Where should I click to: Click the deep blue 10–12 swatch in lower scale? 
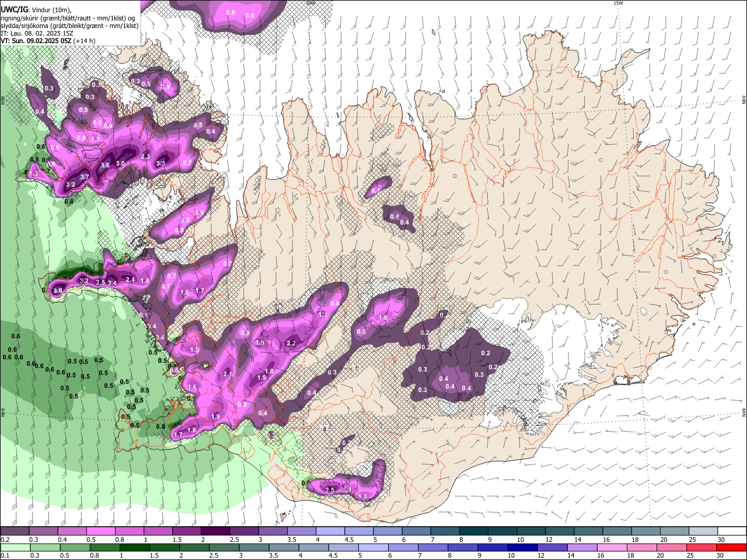[x=522, y=548]
